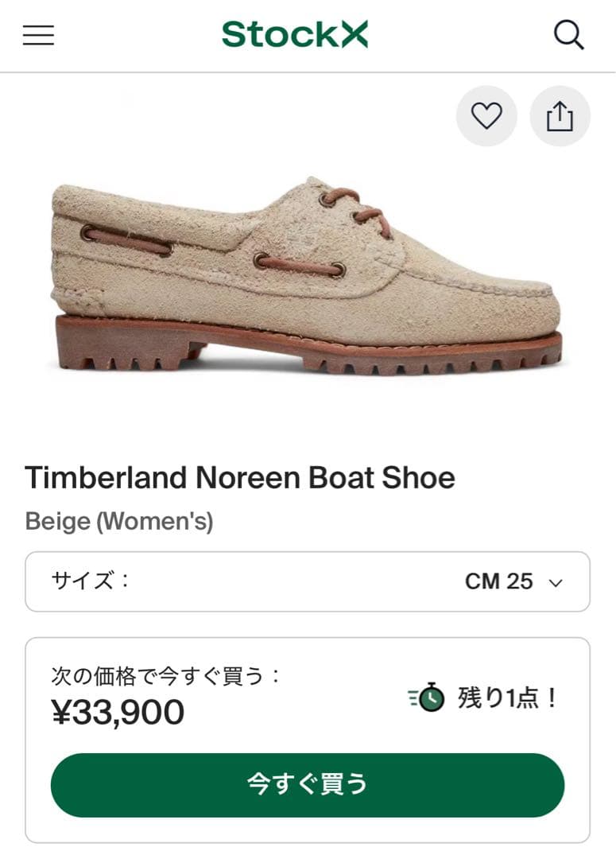The width and height of the screenshot is (616, 859).
Task: Navigate home via the StockX header
Action: pyautogui.click(x=294, y=34)
